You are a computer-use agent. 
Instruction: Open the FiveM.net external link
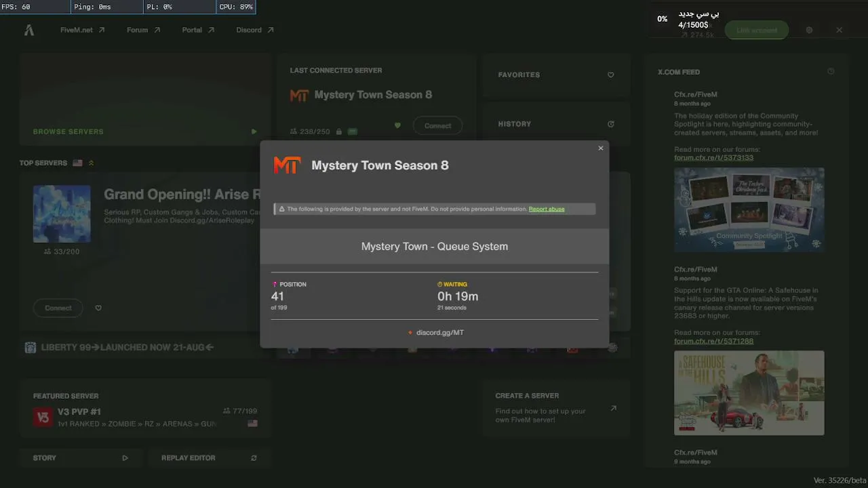[x=82, y=30]
